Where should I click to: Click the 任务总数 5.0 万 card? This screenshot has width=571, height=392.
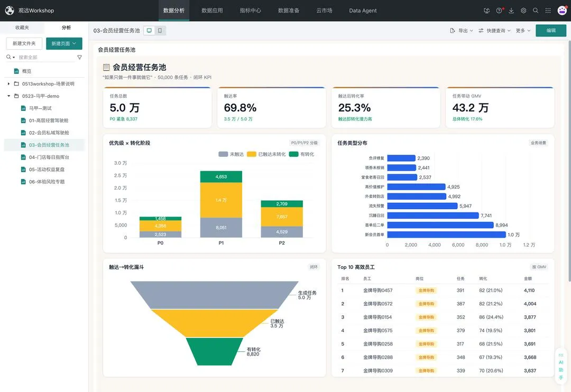click(158, 107)
